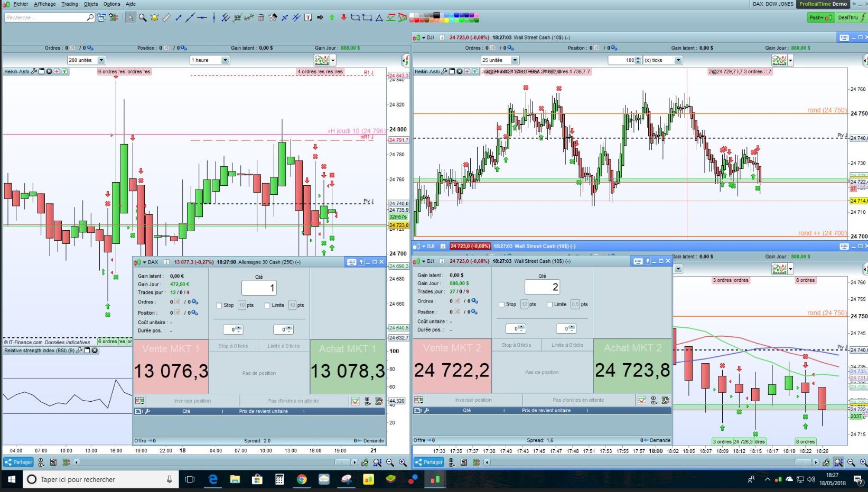Open Microsoft Edge from the taskbar
This screenshot has width=868, height=492.
213,479
